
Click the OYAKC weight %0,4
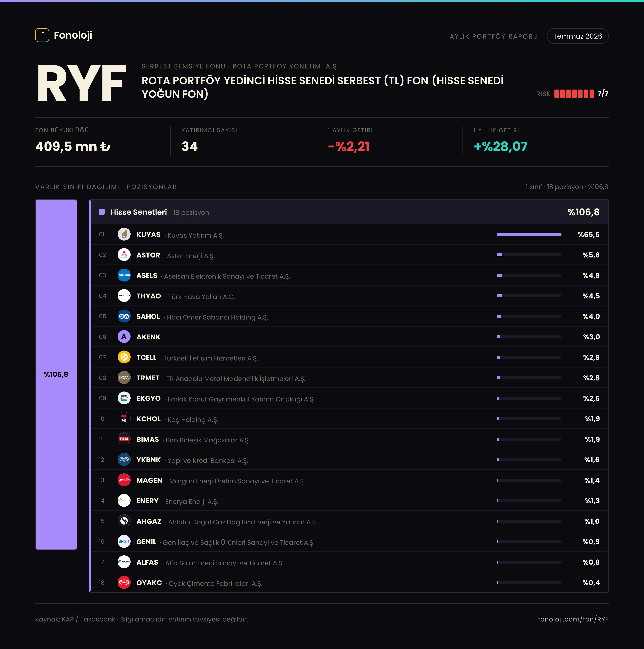(591, 583)
